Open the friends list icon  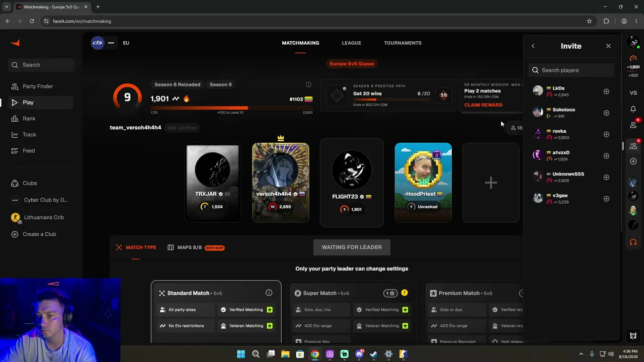(x=633, y=125)
